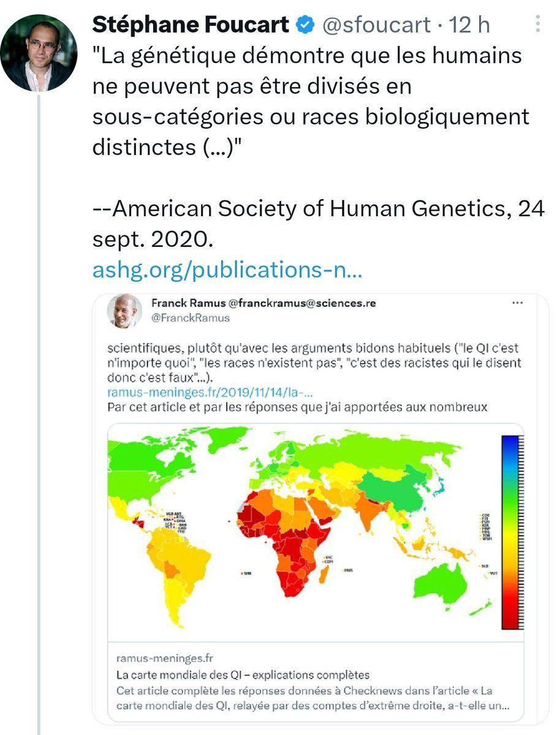Open the quoted tweet's ellipsis menu

click(x=517, y=304)
